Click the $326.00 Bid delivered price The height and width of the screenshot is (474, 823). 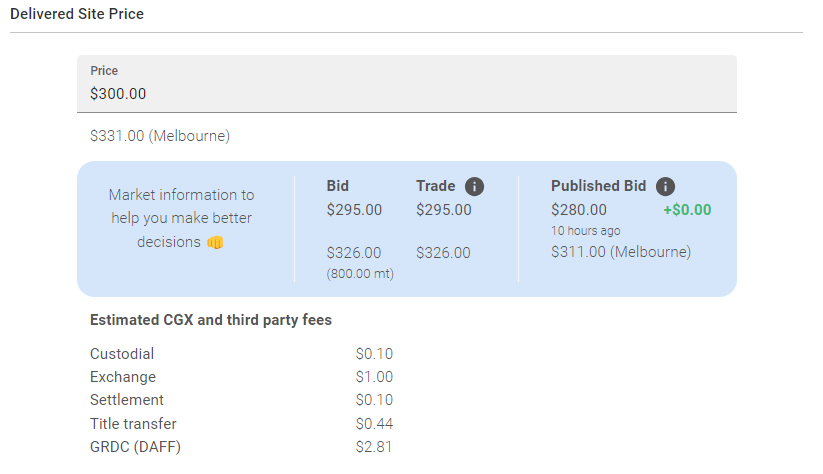click(x=354, y=253)
